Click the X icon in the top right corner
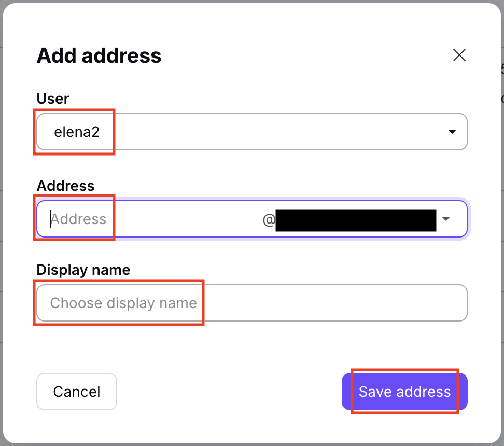The image size is (504, 446). 459,55
